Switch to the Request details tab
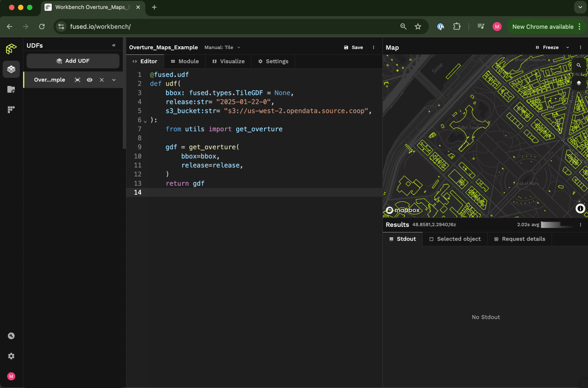588x388 pixels. pyautogui.click(x=520, y=239)
